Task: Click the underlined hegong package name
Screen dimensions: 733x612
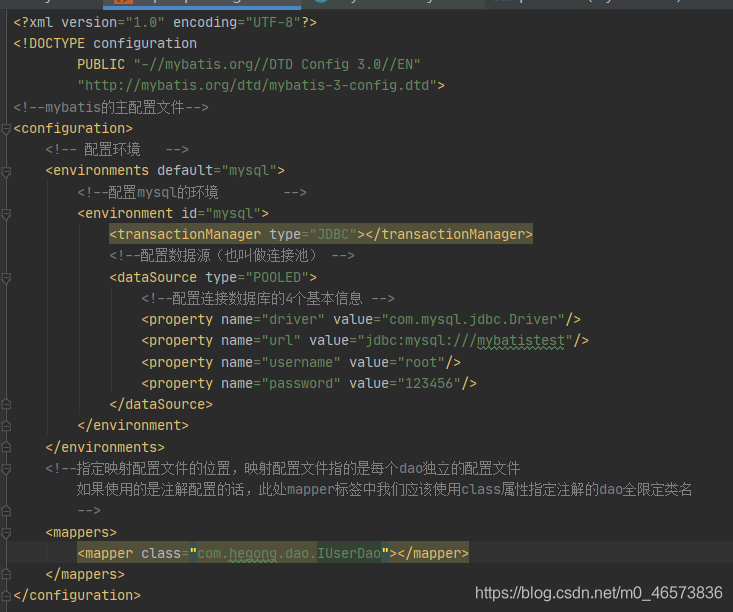Action: 252,554
